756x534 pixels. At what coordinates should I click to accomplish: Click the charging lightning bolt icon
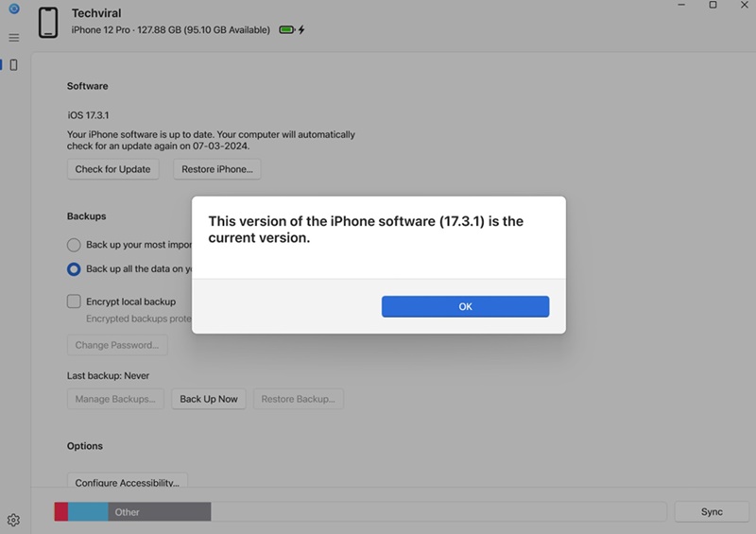pyautogui.click(x=301, y=30)
